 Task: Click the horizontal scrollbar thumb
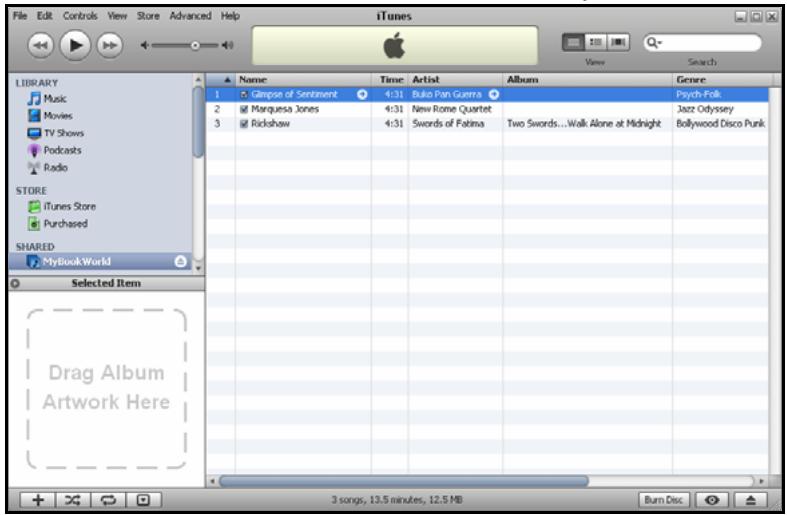click(404, 481)
